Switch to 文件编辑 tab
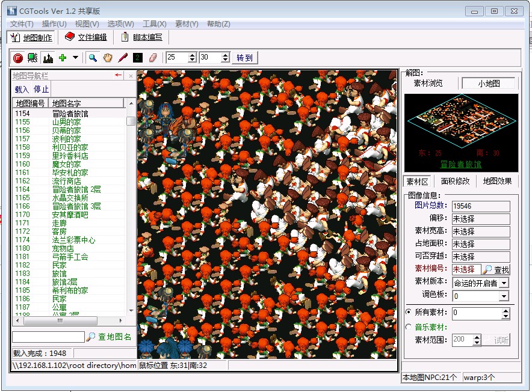Screen dimensions: 532x392 [86, 37]
